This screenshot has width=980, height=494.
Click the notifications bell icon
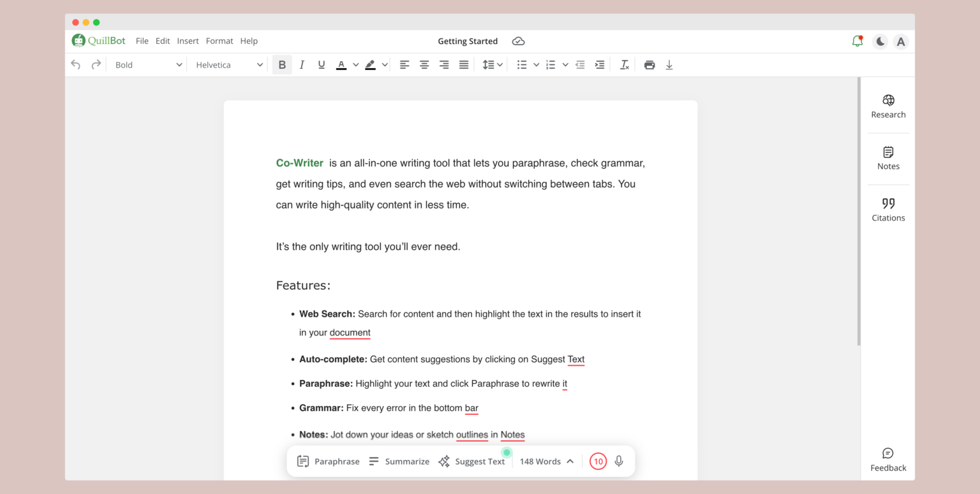point(857,41)
